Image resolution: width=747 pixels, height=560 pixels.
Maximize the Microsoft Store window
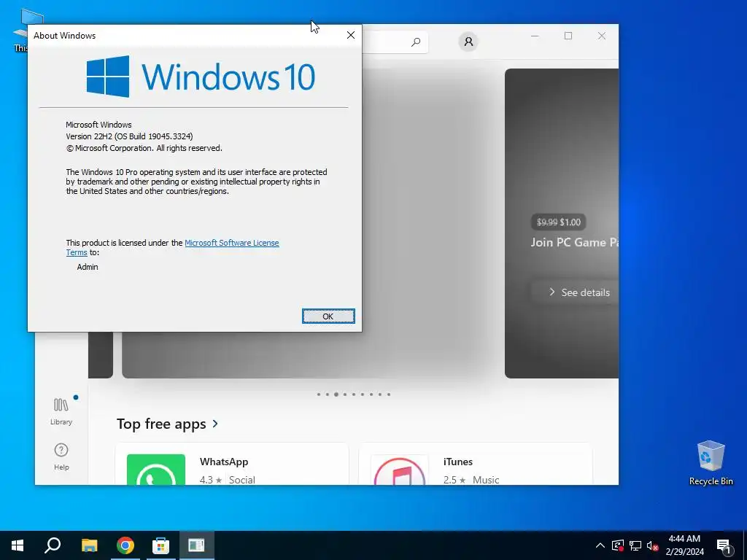click(x=568, y=36)
